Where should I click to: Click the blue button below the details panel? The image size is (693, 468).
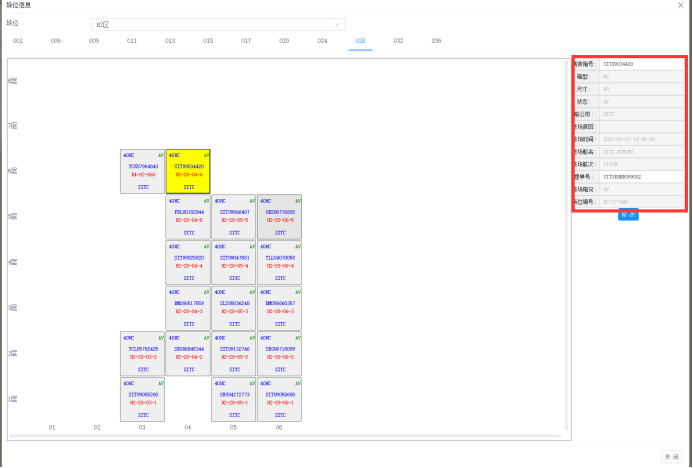tap(628, 215)
